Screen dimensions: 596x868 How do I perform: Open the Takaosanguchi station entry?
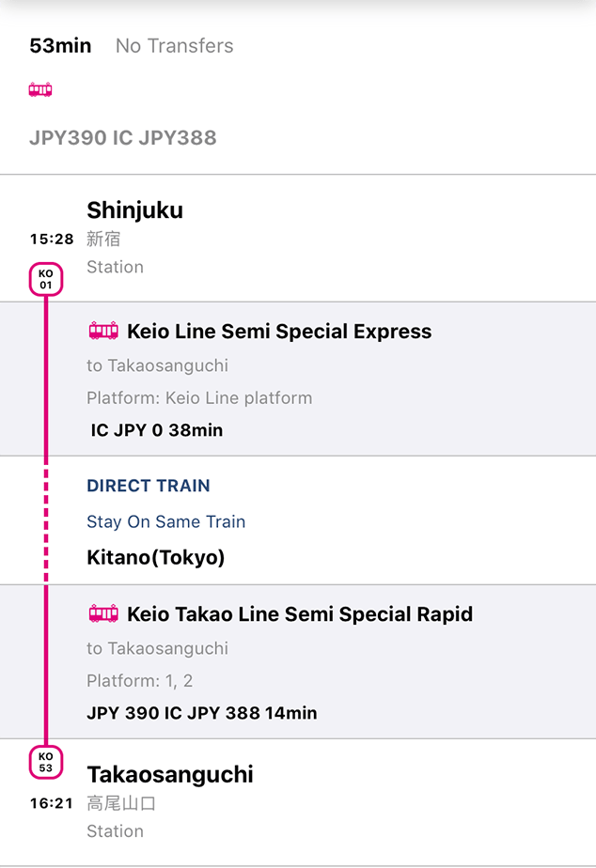pos(170,774)
